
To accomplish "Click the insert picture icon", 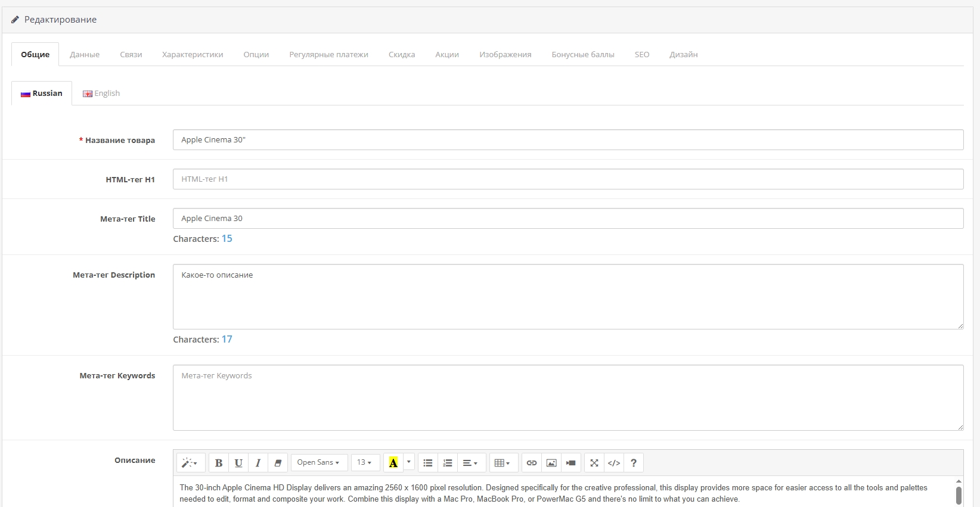I will [x=551, y=463].
